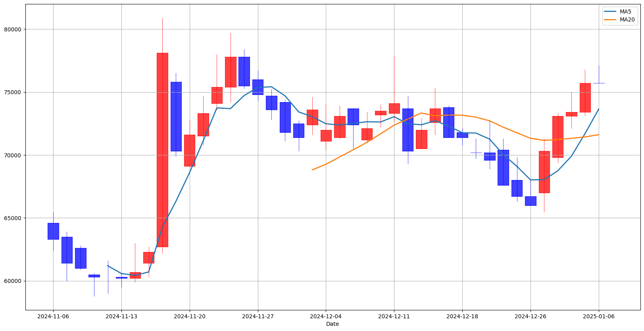Click the orange MA20 legend line swatch
The image size is (644, 331).
(610, 20)
